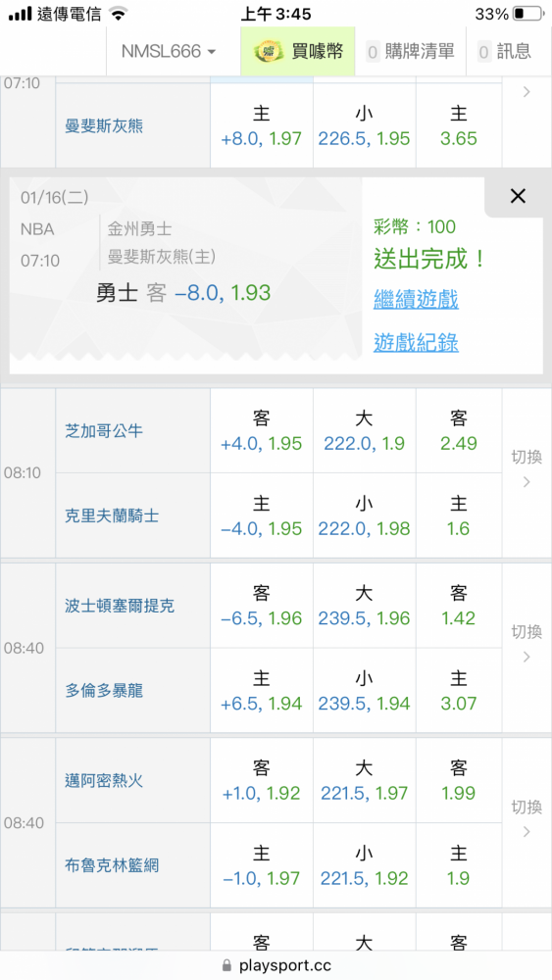Close the bet confirmation receipt
The image size is (552, 980).
[x=518, y=196]
